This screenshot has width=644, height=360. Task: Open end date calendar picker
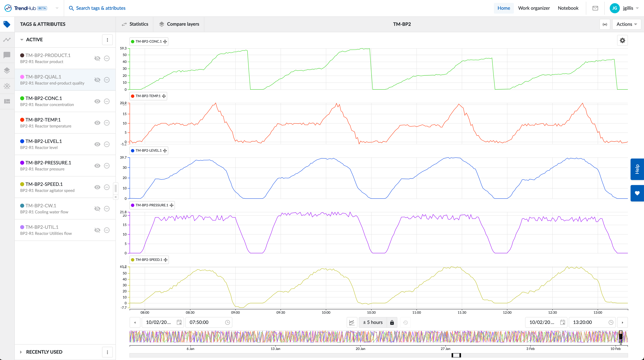(x=563, y=323)
